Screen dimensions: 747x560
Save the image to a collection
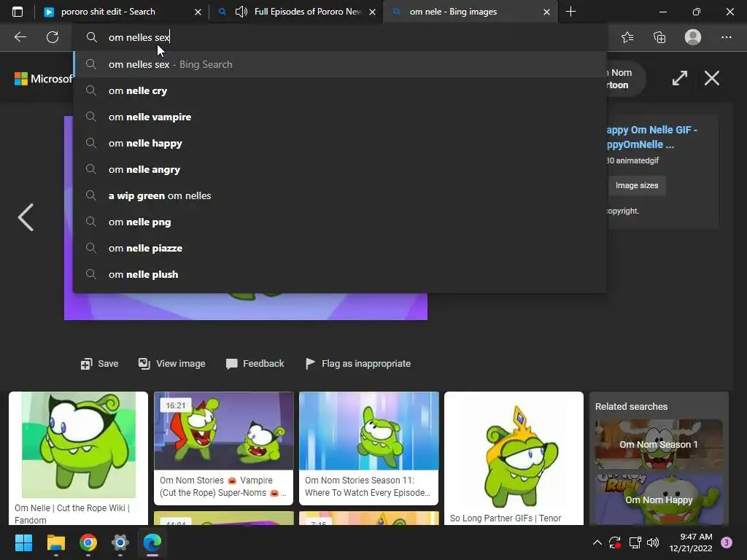[99, 364]
